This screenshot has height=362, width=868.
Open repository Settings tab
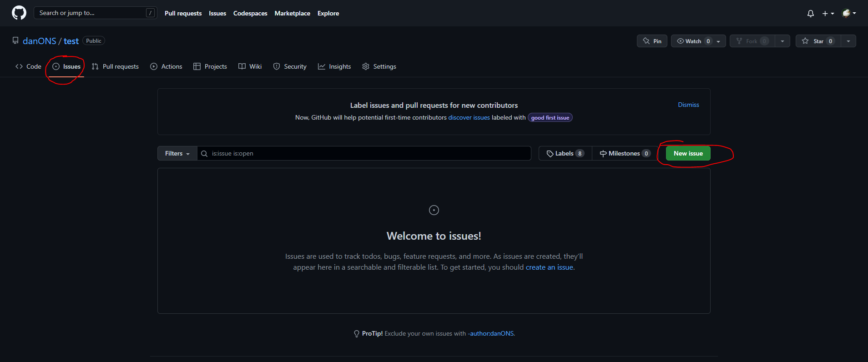point(379,66)
